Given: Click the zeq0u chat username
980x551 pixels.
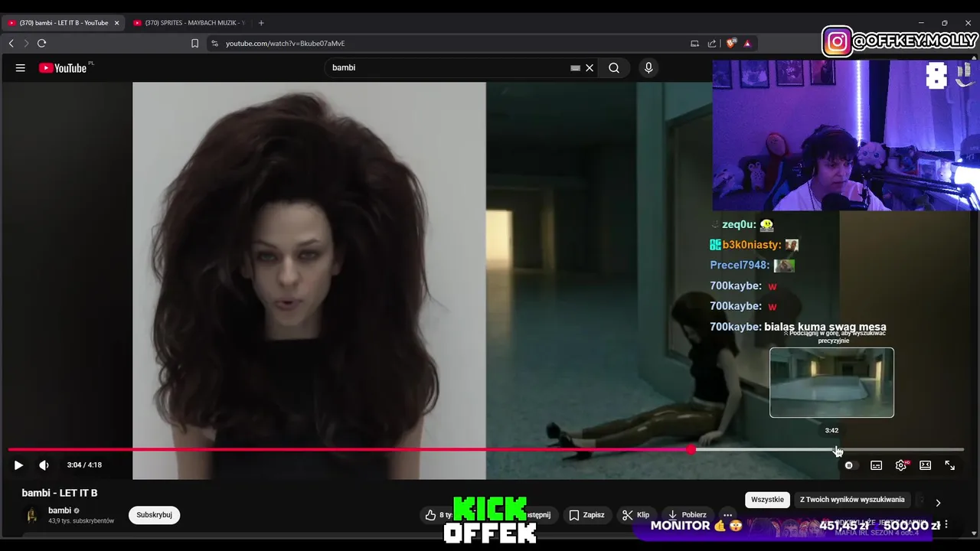Looking at the screenshot, I should click(739, 225).
